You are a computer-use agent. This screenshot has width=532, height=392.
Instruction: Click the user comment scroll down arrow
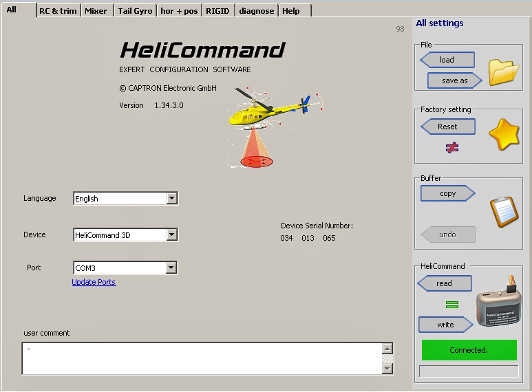(x=387, y=369)
